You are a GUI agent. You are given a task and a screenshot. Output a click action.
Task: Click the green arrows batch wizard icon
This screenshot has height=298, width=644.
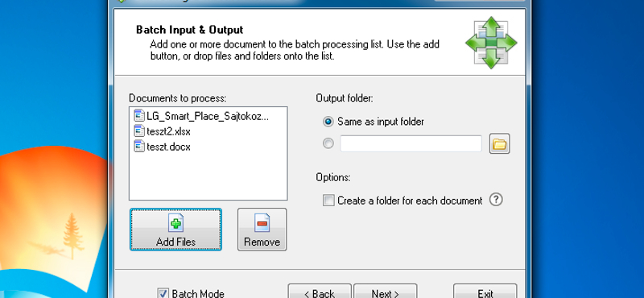pyautogui.click(x=491, y=43)
